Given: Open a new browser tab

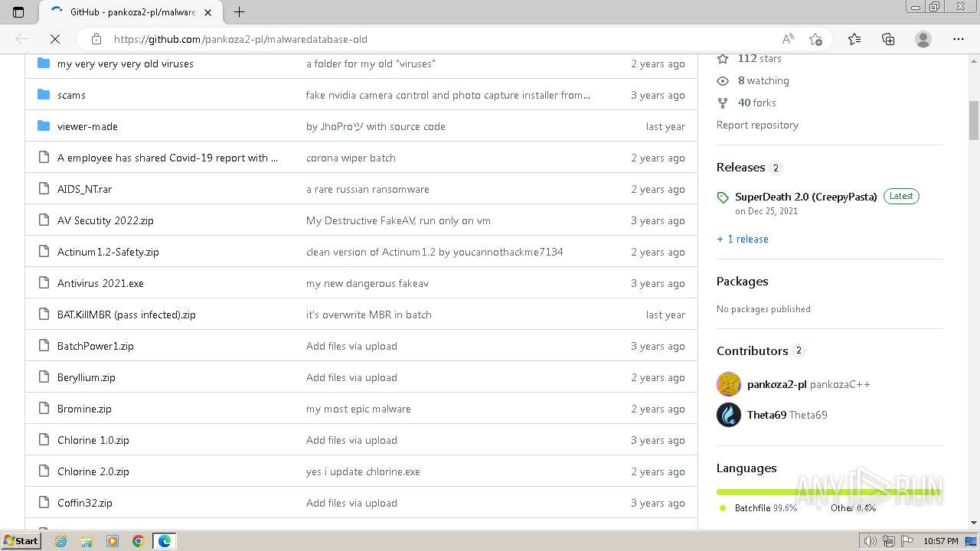Looking at the screenshot, I should [239, 11].
